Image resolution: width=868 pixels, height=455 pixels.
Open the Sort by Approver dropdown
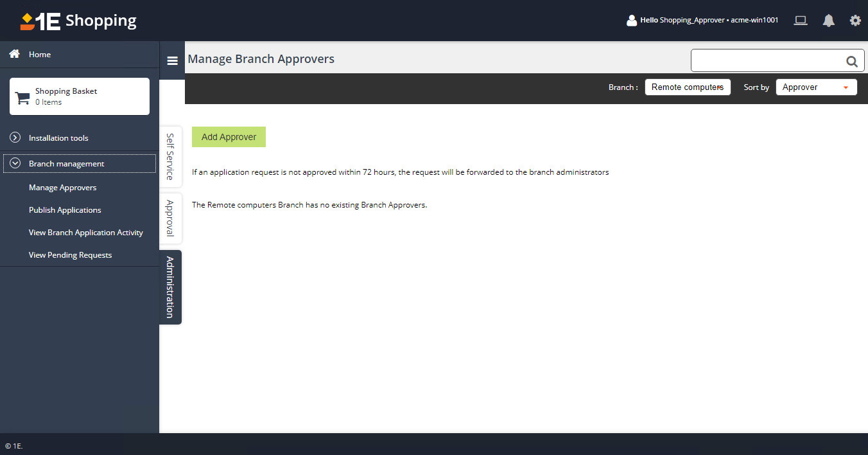[815, 87]
